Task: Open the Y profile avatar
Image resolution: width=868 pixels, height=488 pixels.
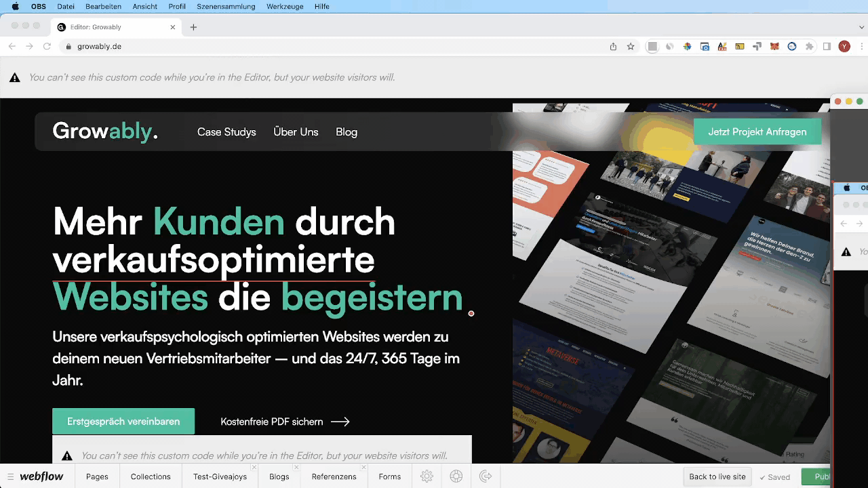Action: point(844,46)
